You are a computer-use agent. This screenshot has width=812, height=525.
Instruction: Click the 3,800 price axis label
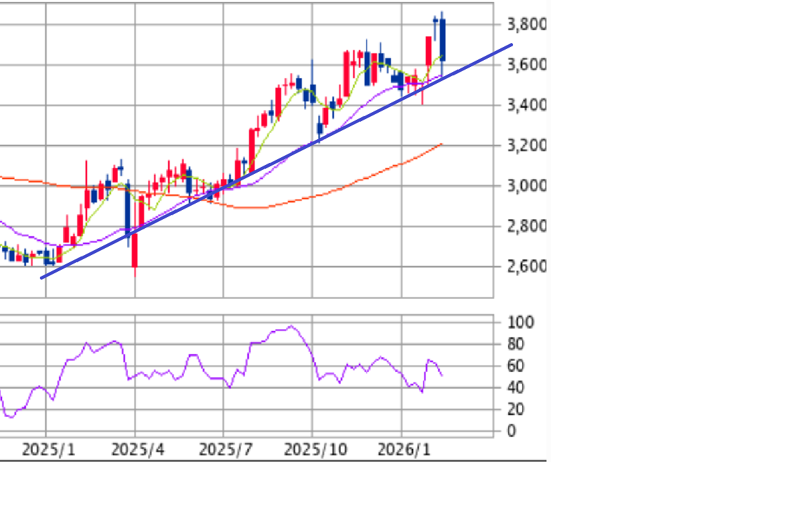(526, 25)
